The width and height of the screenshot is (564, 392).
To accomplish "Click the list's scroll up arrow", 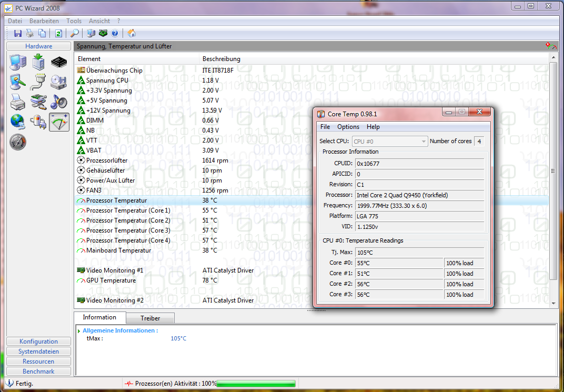I will tap(553, 57).
